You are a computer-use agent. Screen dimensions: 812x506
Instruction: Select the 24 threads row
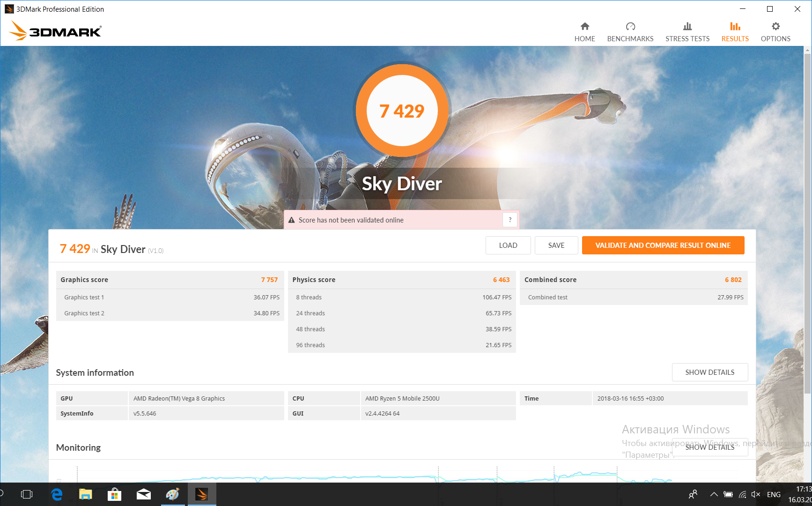[402, 313]
